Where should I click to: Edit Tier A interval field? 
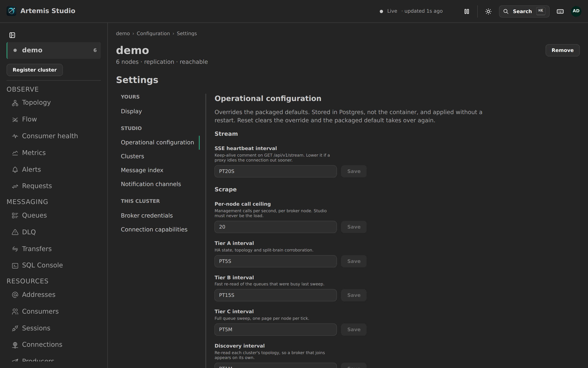(x=276, y=261)
